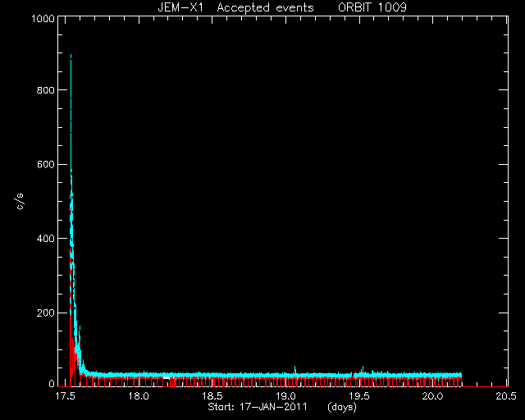
Task: Click the 600 y-axis tick label
Action: pyautogui.click(x=45, y=164)
